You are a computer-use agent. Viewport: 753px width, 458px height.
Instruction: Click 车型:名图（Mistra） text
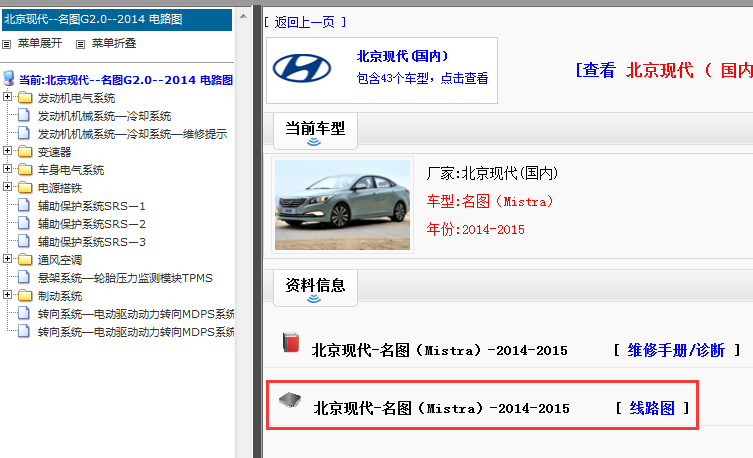490,201
